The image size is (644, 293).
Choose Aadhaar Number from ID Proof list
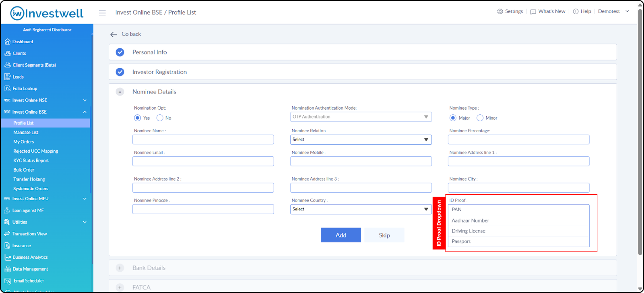click(x=518, y=220)
